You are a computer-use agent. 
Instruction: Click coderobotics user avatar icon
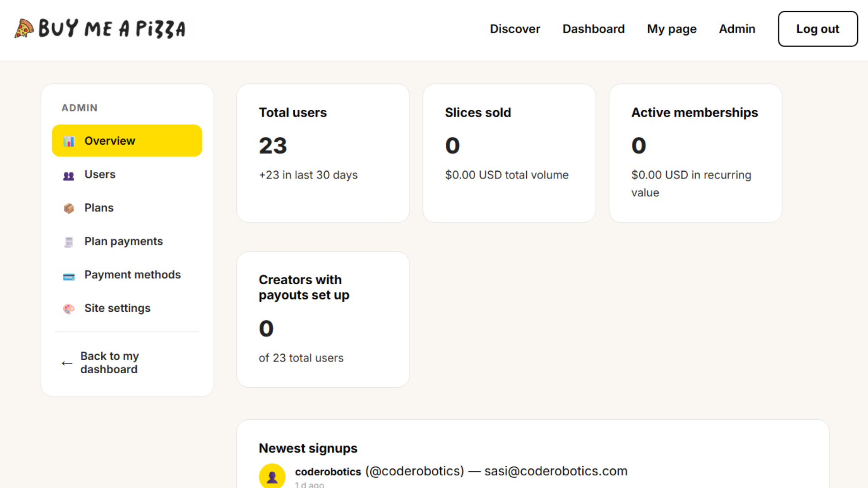(272, 476)
